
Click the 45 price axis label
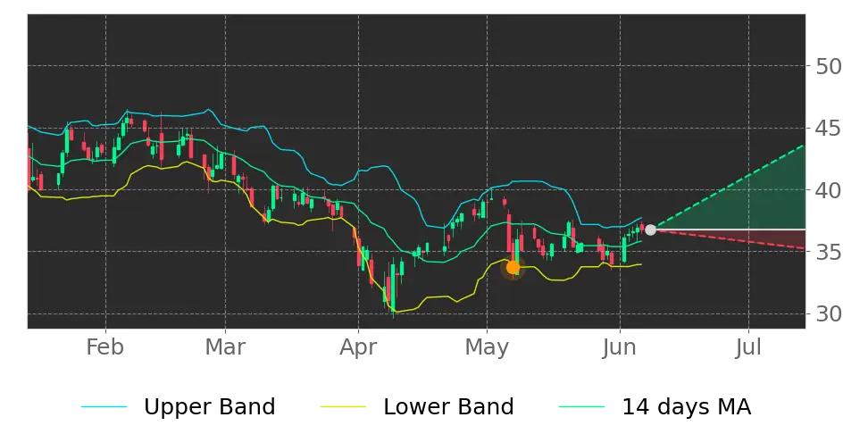829,129
